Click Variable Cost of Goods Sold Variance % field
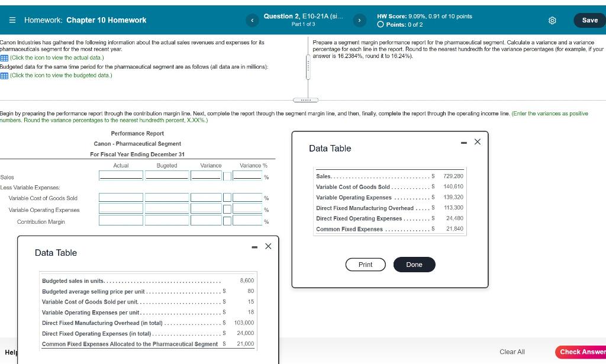This screenshot has width=606, height=364. 247,198
